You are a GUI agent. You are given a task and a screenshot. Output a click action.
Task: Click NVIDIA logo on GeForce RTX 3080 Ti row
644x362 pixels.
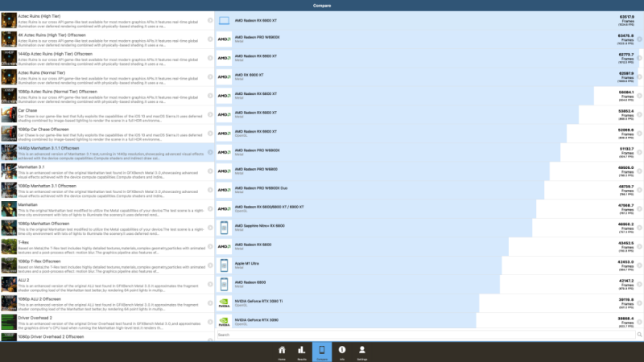point(224,303)
